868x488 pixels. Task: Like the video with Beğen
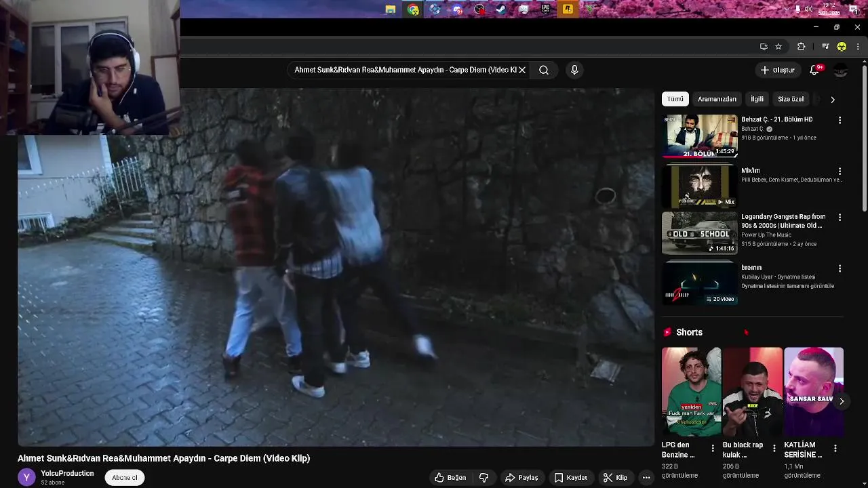tap(450, 478)
